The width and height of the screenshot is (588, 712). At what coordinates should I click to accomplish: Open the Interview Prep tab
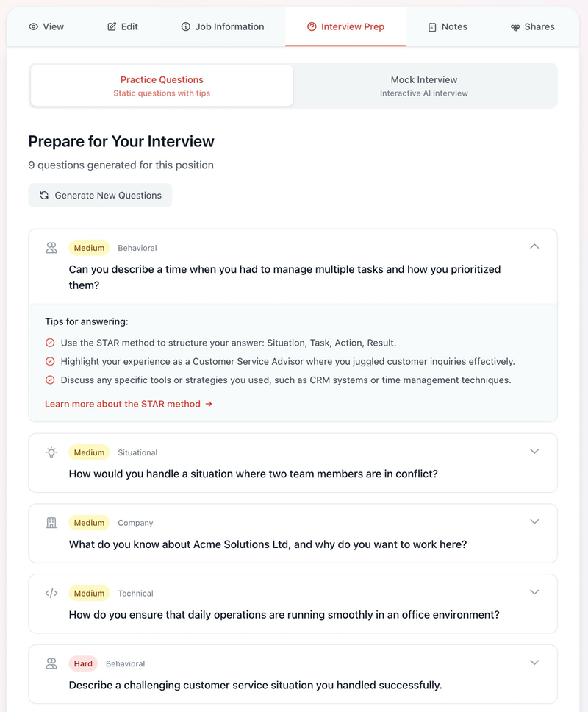[x=345, y=27]
